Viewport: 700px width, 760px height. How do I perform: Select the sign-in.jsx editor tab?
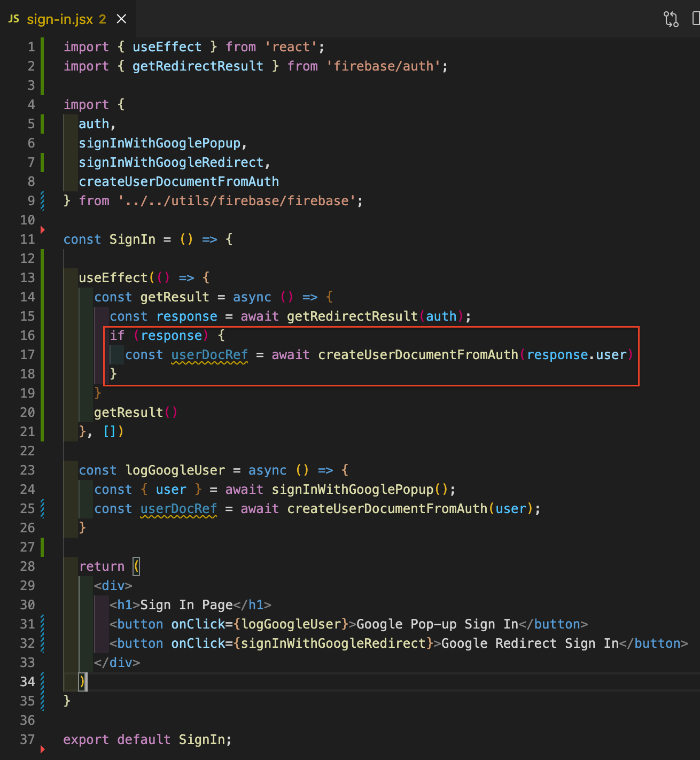[x=67, y=19]
